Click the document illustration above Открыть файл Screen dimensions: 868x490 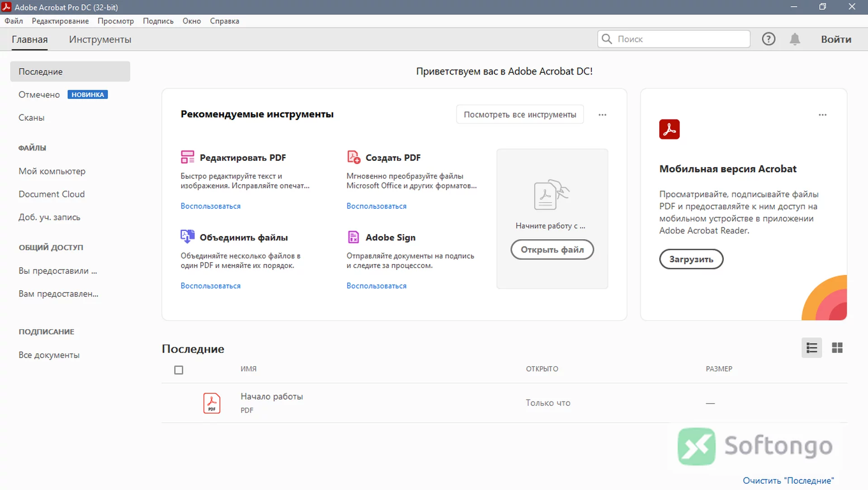552,194
